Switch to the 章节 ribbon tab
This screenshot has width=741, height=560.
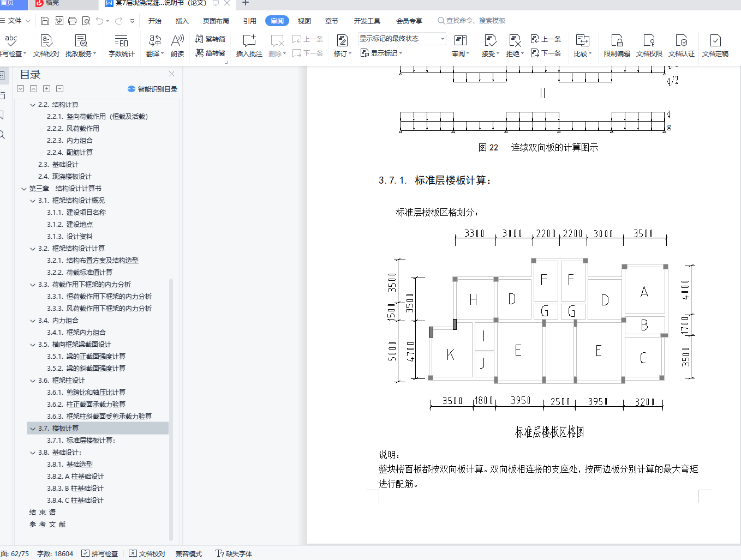[331, 21]
